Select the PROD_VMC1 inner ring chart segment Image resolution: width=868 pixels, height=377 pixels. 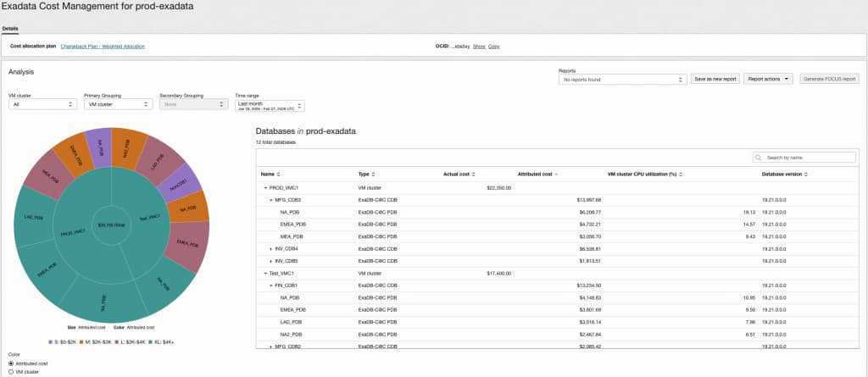click(x=72, y=234)
